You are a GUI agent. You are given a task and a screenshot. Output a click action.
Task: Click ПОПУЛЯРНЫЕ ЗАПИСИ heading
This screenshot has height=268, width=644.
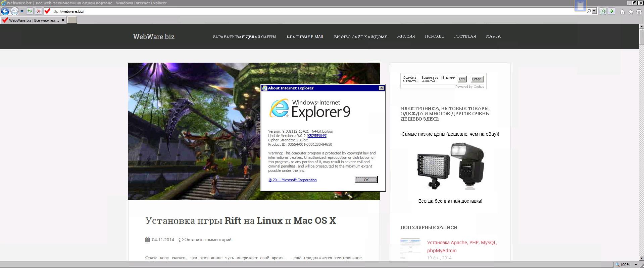click(x=429, y=227)
